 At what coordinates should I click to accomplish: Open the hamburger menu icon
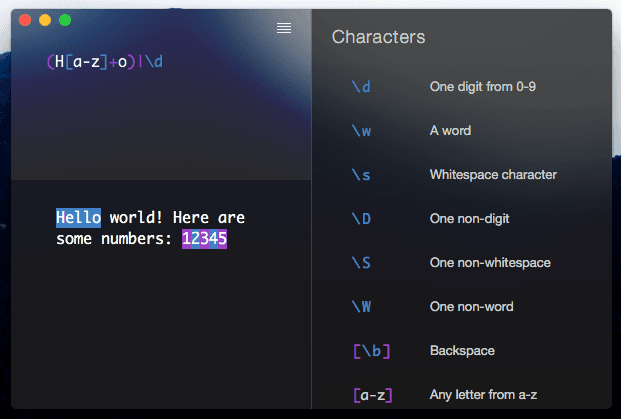tap(284, 28)
